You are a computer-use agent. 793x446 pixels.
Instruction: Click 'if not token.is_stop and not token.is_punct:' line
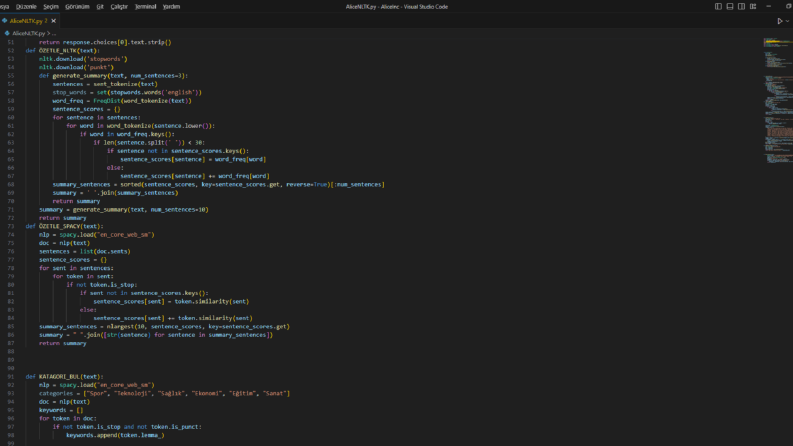tap(127, 427)
